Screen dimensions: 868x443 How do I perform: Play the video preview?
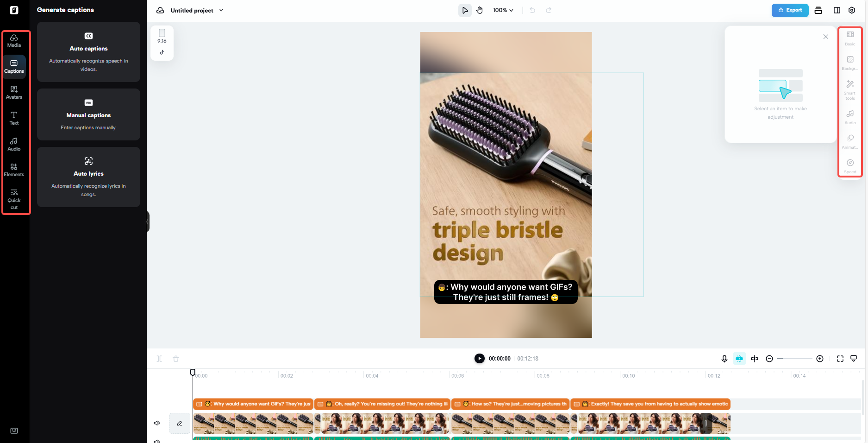[480, 359]
